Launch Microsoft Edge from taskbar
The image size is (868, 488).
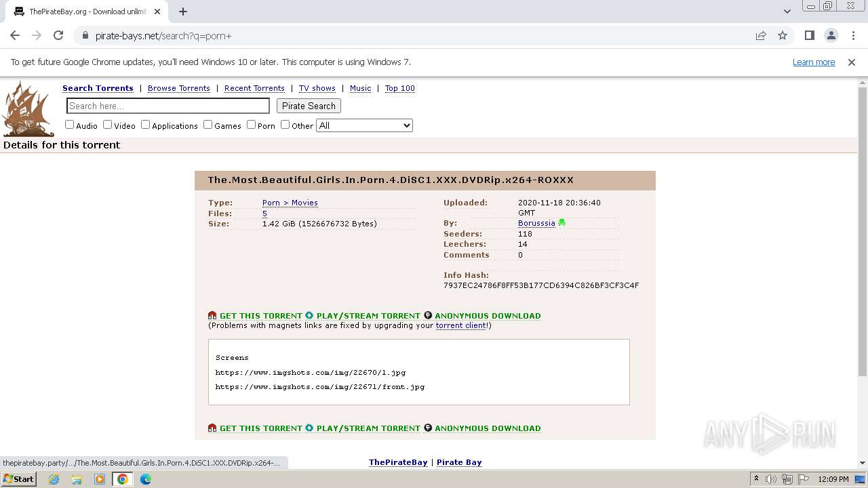click(x=146, y=479)
